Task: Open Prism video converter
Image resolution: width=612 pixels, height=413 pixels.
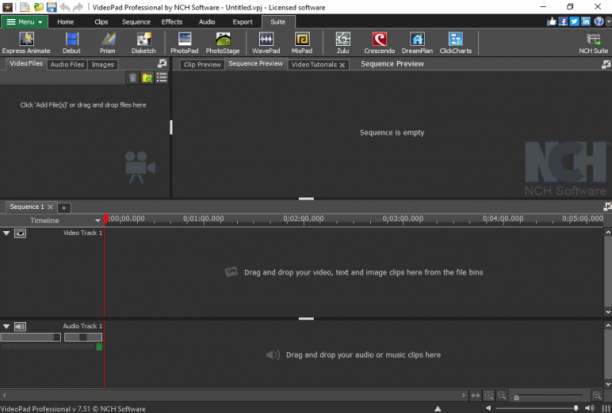Action: [107, 43]
